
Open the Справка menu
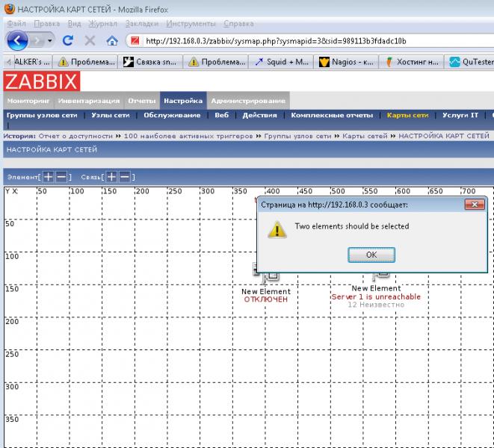(238, 24)
